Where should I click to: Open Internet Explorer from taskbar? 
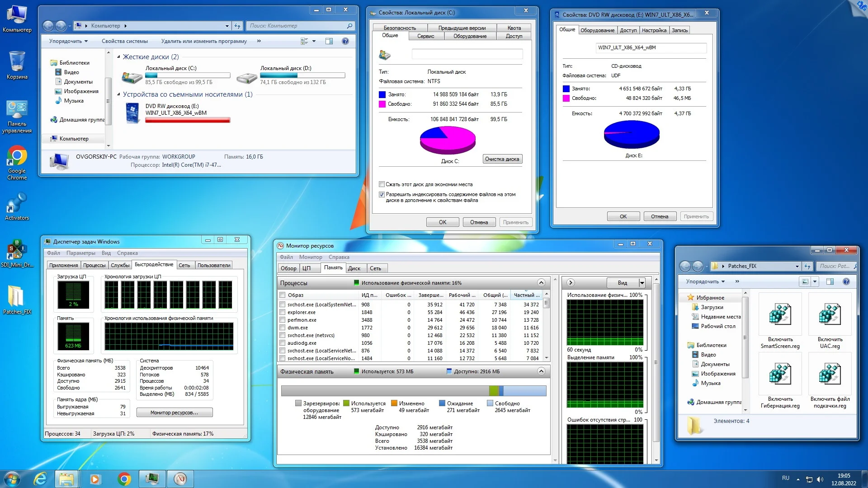(40, 479)
